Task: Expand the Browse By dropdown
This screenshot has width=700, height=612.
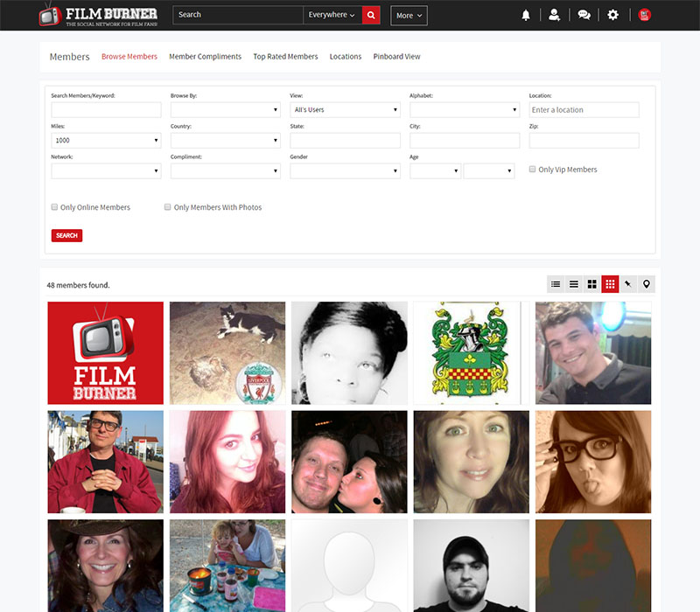Action: [x=225, y=110]
